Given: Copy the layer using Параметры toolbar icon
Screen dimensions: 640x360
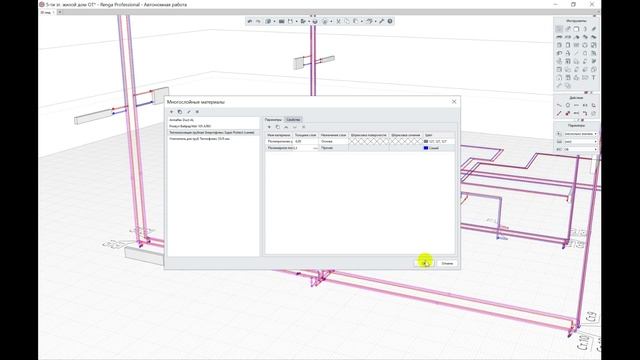Looking at the screenshot, I should 278,127.
